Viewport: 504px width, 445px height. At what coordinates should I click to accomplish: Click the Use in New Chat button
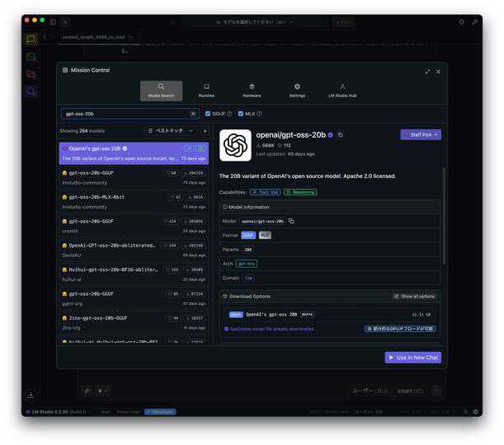tap(412, 357)
